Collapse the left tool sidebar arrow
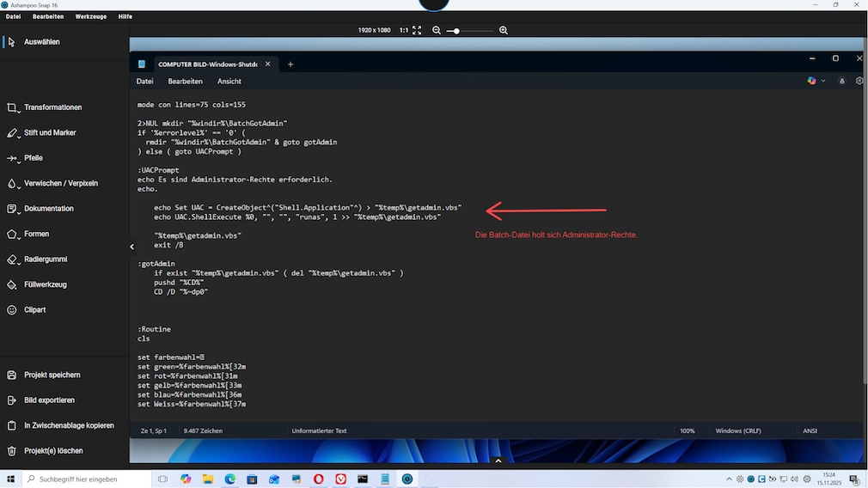Image resolution: width=868 pixels, height=488 pixels. click(132, 247)
